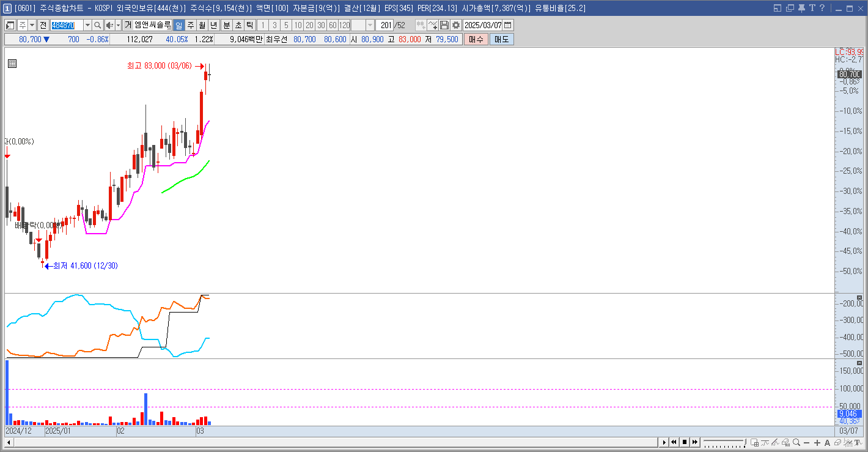Click the candle count field 201
The height and width of the screenshot is (452, 868).
(384, 25)
